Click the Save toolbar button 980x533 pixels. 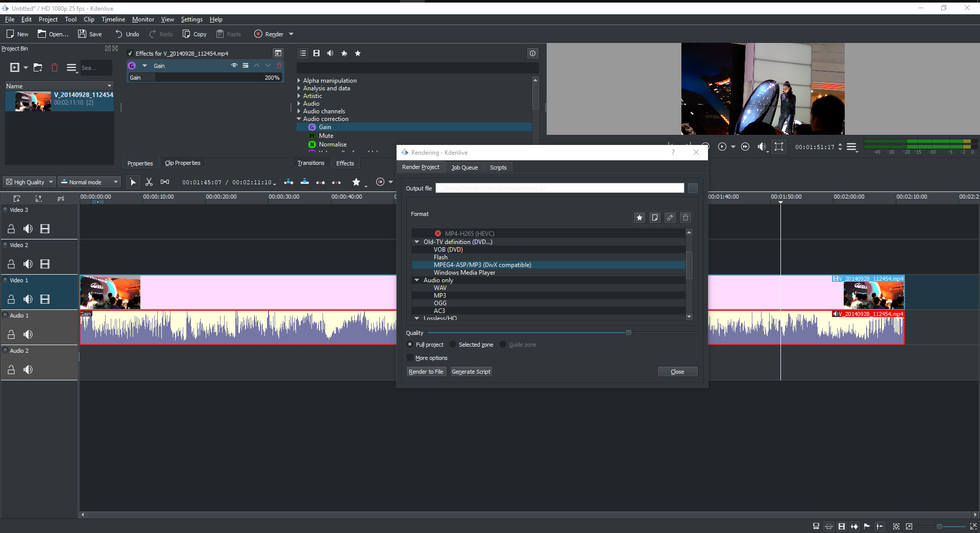pos(90,34)
